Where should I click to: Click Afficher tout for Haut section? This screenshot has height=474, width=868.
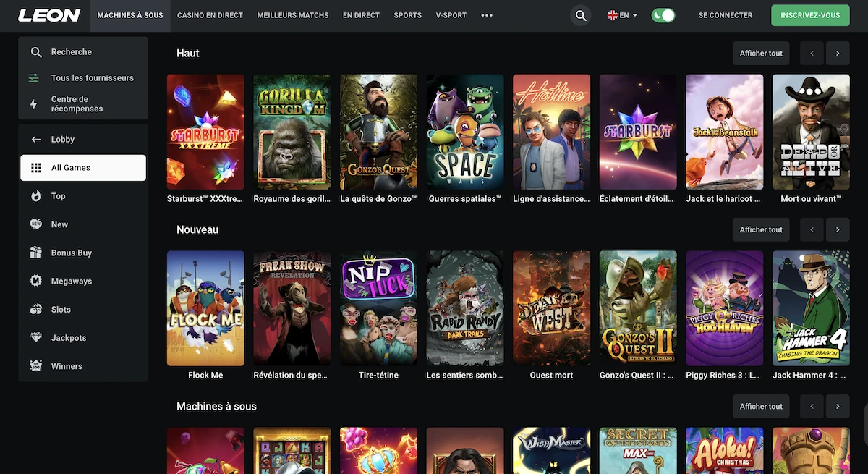pyautogui.click(x=761, y=53)
